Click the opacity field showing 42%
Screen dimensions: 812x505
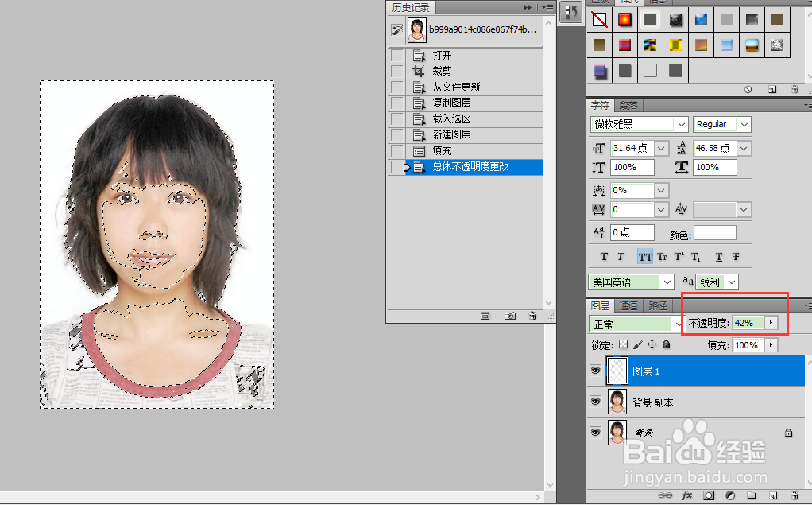[748, 323]
